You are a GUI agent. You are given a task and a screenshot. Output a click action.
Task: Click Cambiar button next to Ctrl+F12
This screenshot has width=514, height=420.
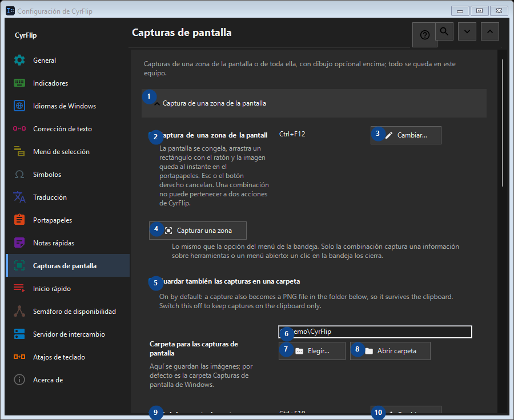click(x=406, y=135)
